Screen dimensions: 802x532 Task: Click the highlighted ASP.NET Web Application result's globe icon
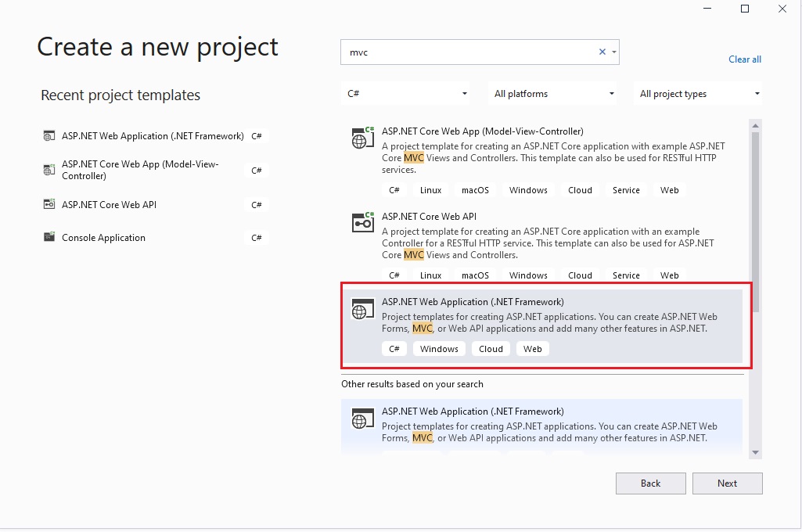[362, 309]
